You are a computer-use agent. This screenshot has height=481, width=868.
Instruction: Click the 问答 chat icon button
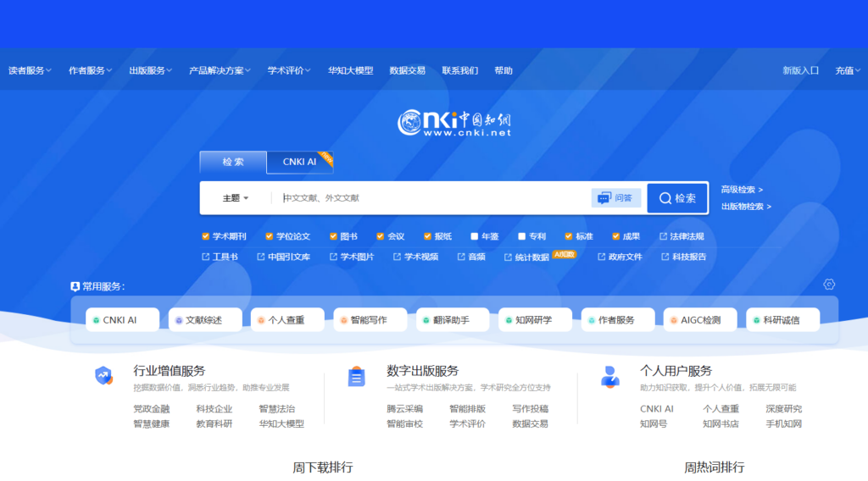click(x=615, y=198)
